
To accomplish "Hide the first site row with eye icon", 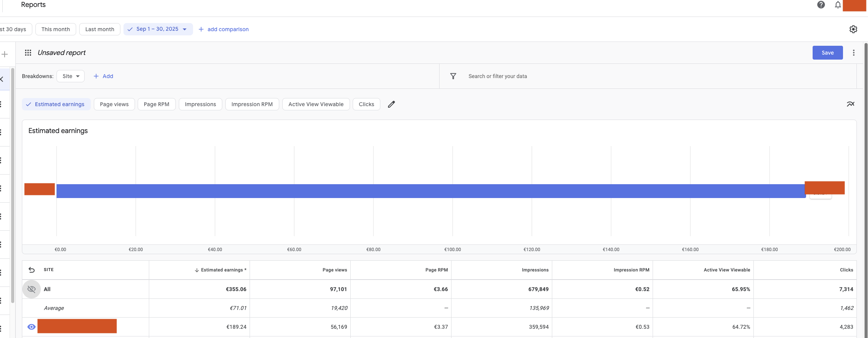I will [x=32, y=327].
